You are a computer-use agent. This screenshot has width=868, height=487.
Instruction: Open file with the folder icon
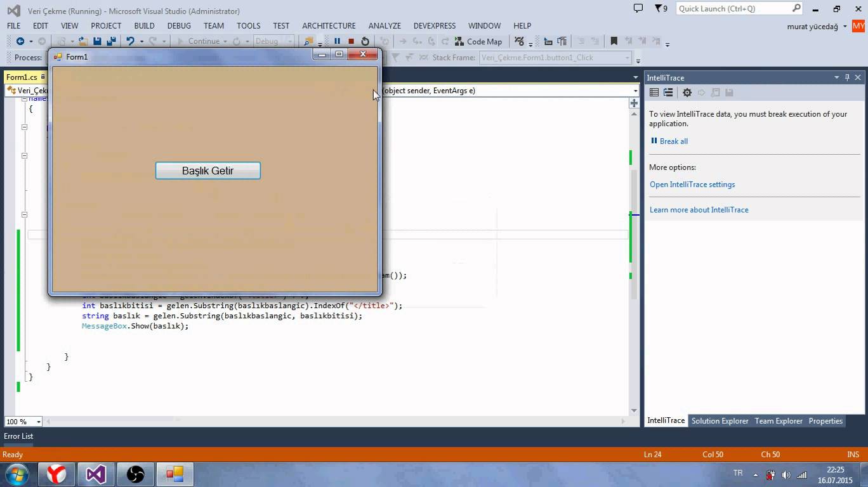click(x=82, y=41)
